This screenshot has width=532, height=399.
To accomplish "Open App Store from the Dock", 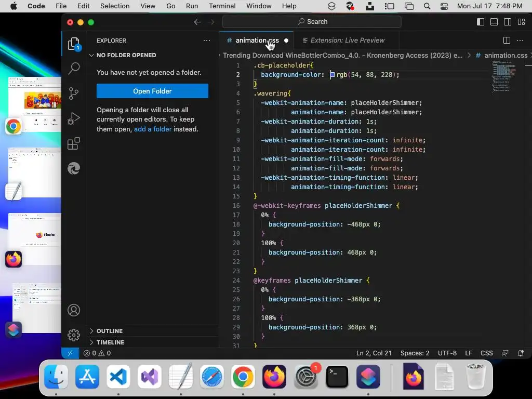I will point(87,377).
